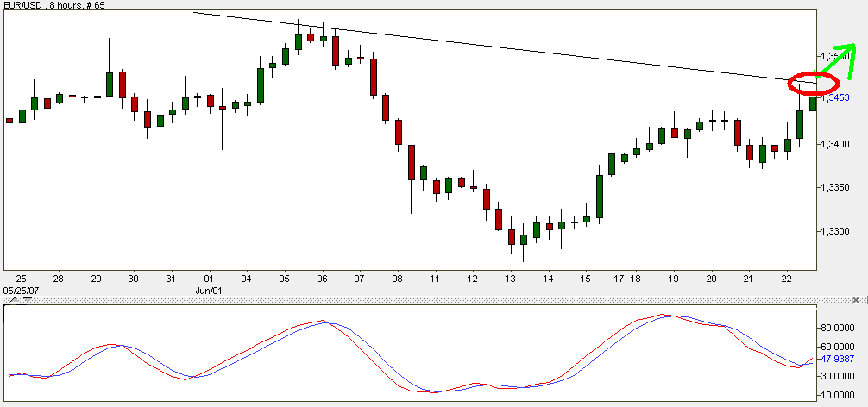The width and height of the screenshot is (868, 407).
Task: Click date marker 29 on the time axis
Action: pyautogui.click(x=97, y=279)
